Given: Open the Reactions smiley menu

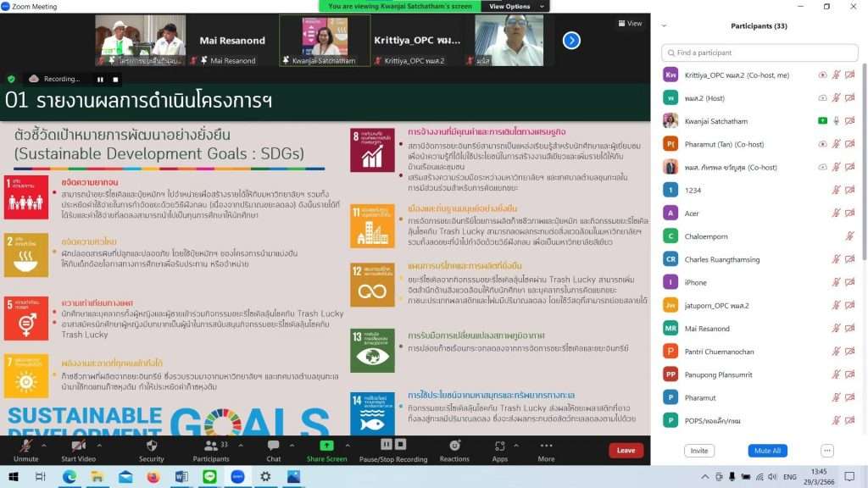Looking at the screenshot, I should [x=454, y=446].
